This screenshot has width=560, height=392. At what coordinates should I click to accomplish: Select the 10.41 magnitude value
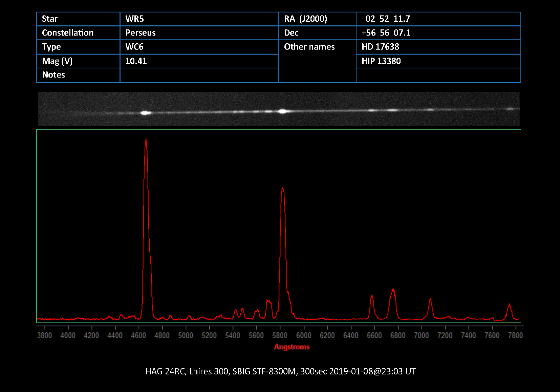pyautogui.click(x=136, y=61)
